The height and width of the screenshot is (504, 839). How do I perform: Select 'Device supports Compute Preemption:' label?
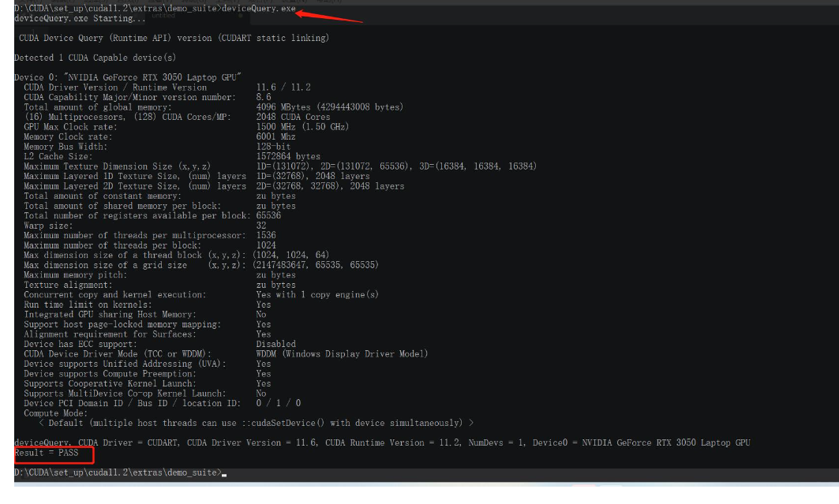tap(110, 374)
